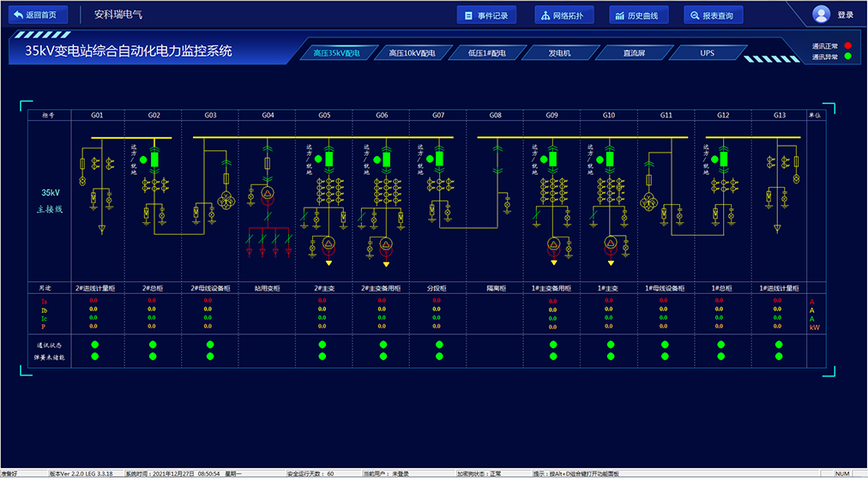The image size is (868, 481).
Task: Select the G10 main transformer symbol
Action: [x=611, y=244]
